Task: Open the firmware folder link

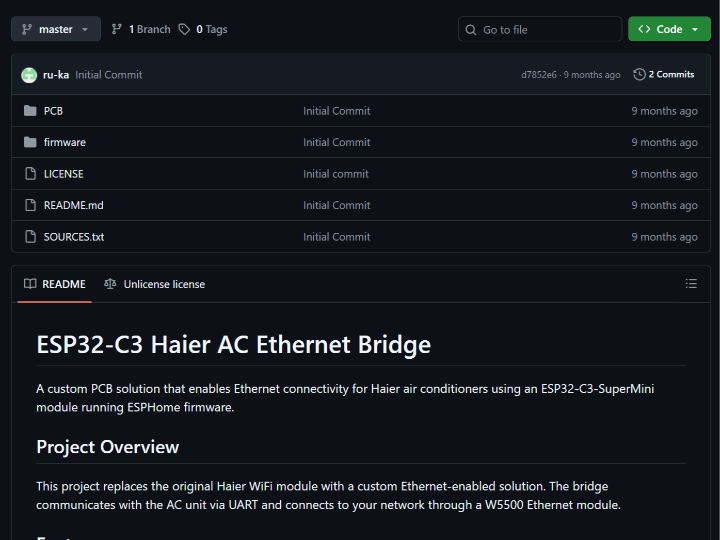Action: 65,142
